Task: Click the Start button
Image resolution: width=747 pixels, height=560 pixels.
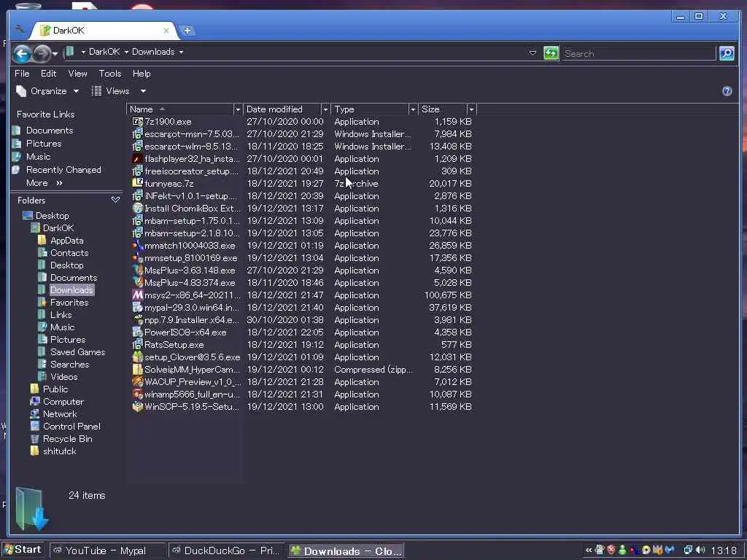Action: click(x=23, y=550)
